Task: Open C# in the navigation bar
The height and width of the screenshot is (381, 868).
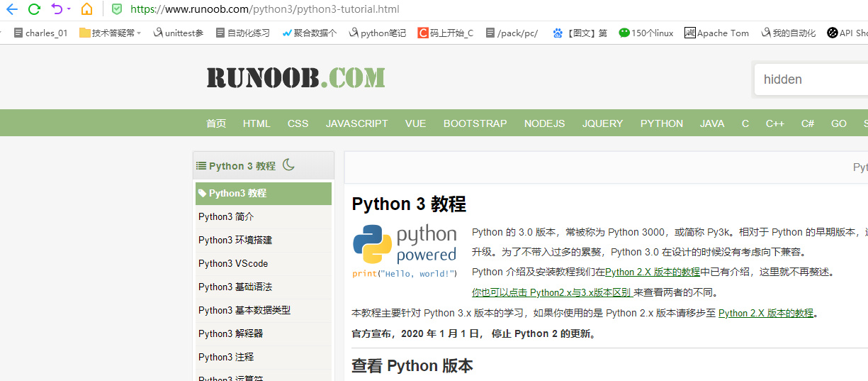Action: click(808, 123)
